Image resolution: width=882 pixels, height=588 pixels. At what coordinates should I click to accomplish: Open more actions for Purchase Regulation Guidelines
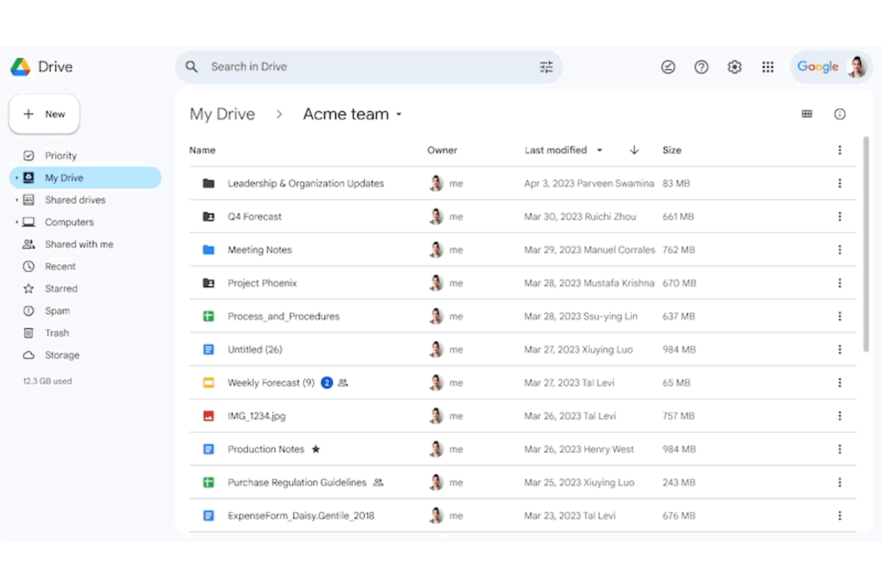pos(840,483)
